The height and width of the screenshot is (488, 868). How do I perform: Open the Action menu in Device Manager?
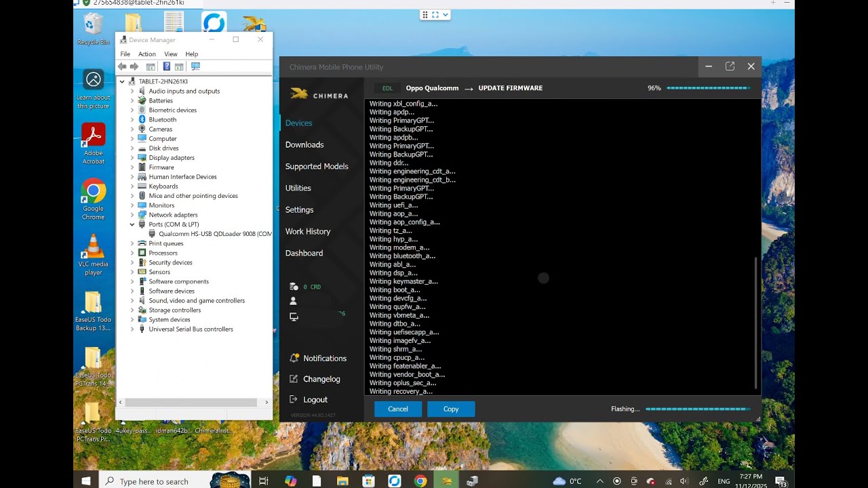pyautogui.click(x=147, y=54)
